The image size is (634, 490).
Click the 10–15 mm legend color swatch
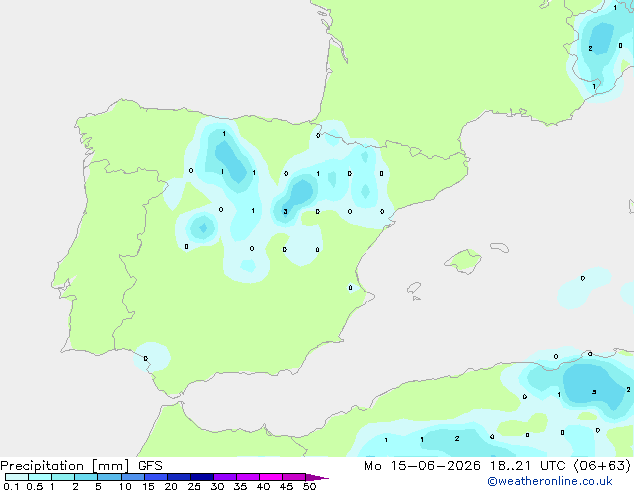tap(132, 477)
